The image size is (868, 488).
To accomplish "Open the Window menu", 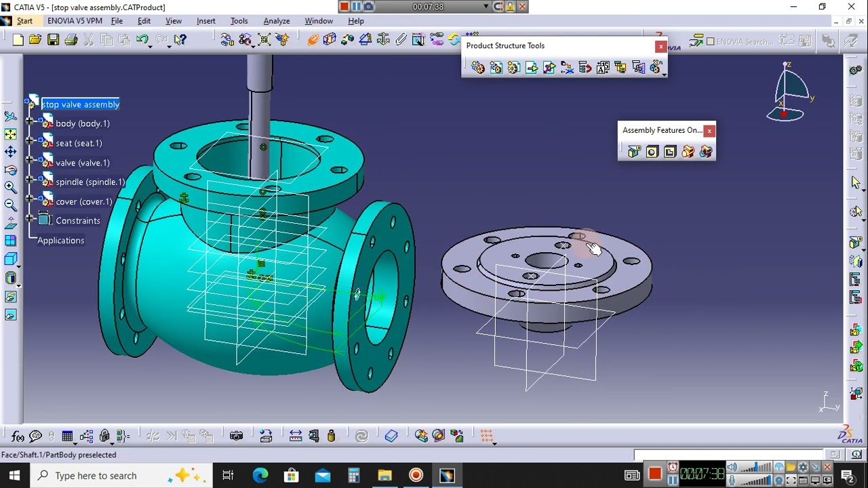I will [318, 21].
